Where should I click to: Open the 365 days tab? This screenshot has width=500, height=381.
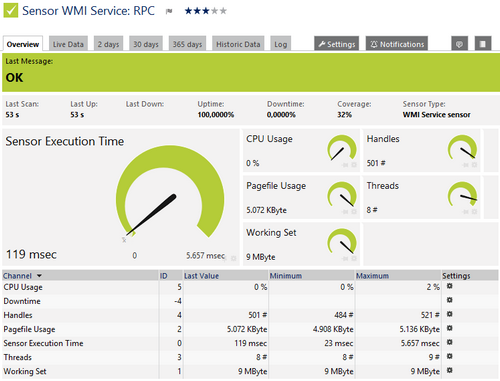(x=187, y=44)
